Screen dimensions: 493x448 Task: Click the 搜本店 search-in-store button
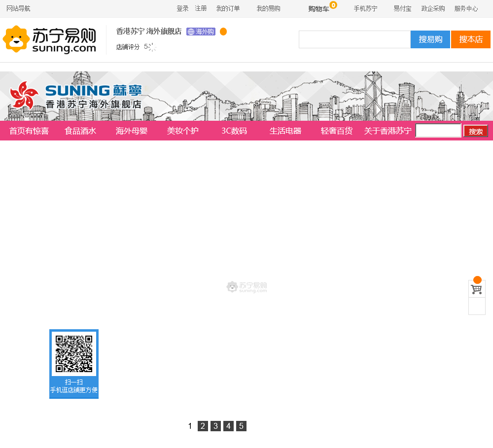[x=471, y=39]
